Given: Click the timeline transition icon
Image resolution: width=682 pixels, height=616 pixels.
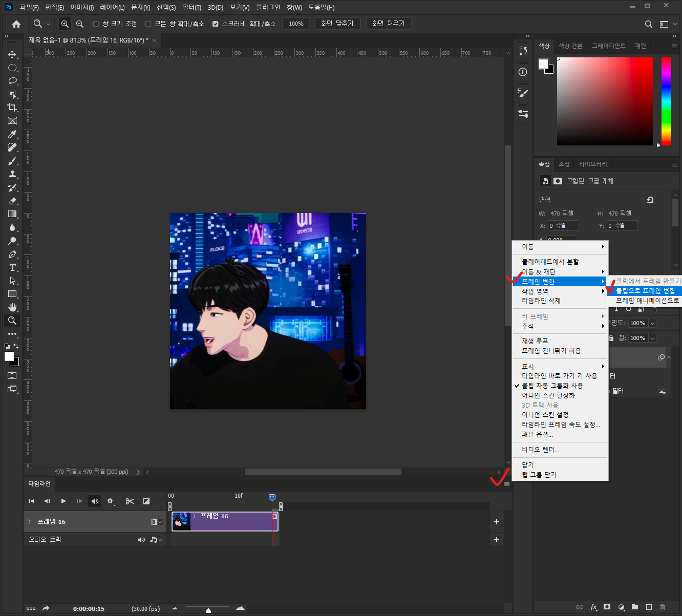Looking at the screenshot, I should 146,501.
